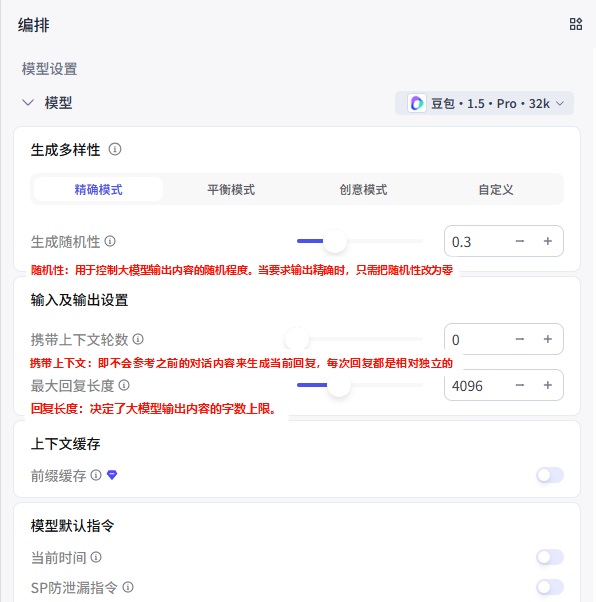
Task: Decrease 最大回复长度 with the minus button
Action: [520, 385]
